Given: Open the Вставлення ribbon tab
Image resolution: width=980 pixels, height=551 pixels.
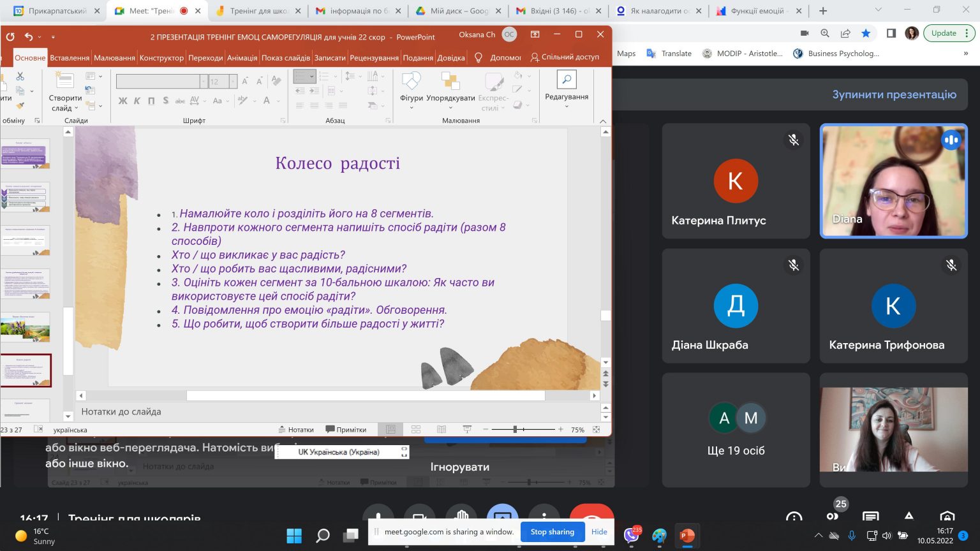Looking at the screenshot, I should tap(70, 57).
